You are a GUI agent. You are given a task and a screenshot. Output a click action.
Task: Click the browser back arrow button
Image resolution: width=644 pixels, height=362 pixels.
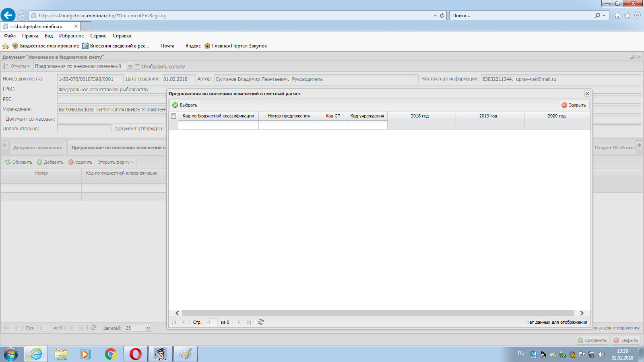(x=8, y=15)
